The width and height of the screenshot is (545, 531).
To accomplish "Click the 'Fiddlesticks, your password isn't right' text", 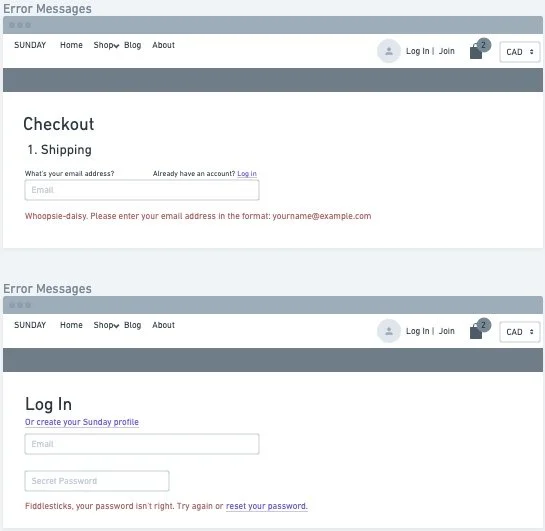I will (99, 506).
